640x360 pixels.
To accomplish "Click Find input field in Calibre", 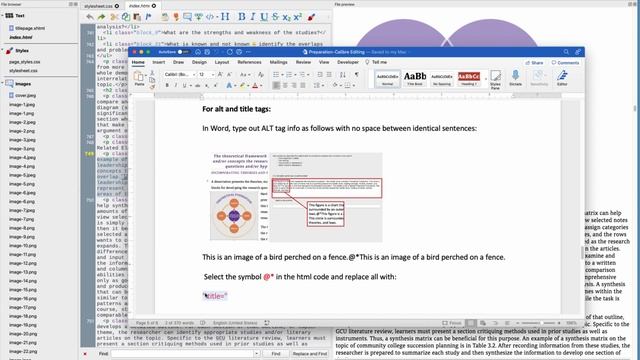I will click(182, 353).
